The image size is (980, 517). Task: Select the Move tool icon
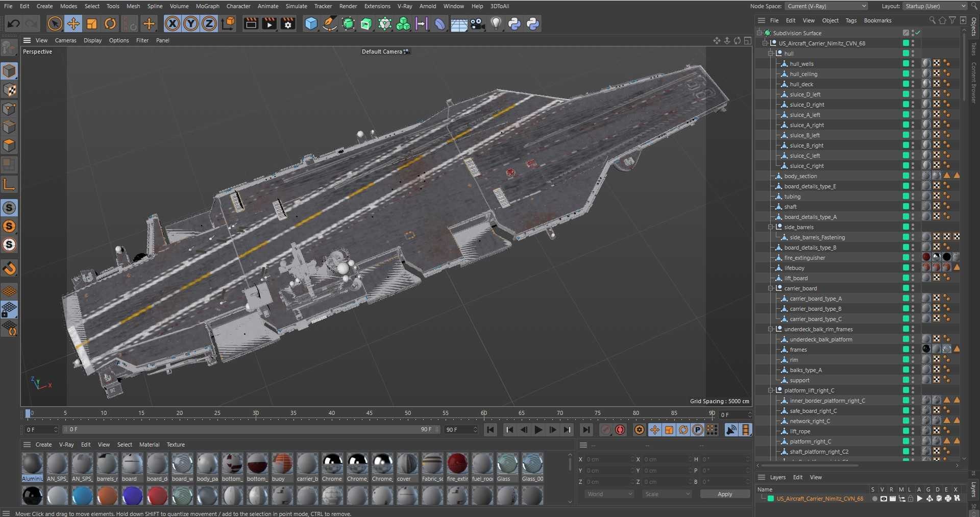[73, 23]
